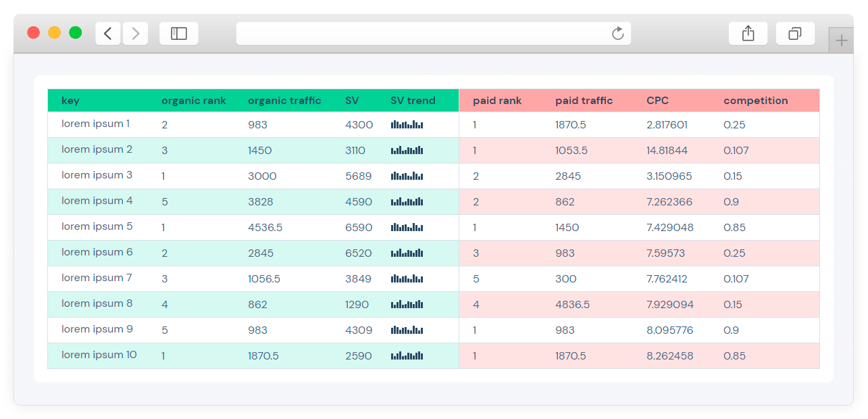The image size is (868, 419).
Task: Click CPC value 7.262366
Action: pyautogui.click(x=669, y=202)
